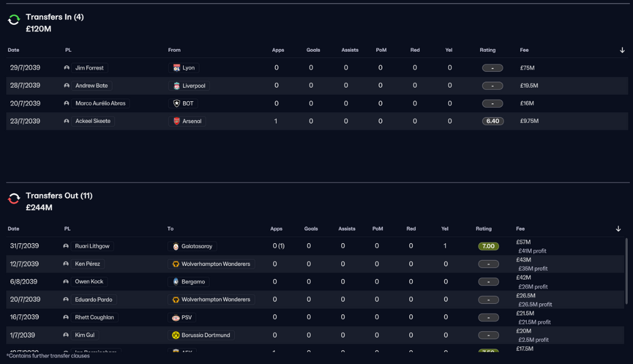Open Wolverhampton Wanderers club for Ken Pérez
Image resolution: width=633 pixels, height=364 pixels.
(211, 264)
